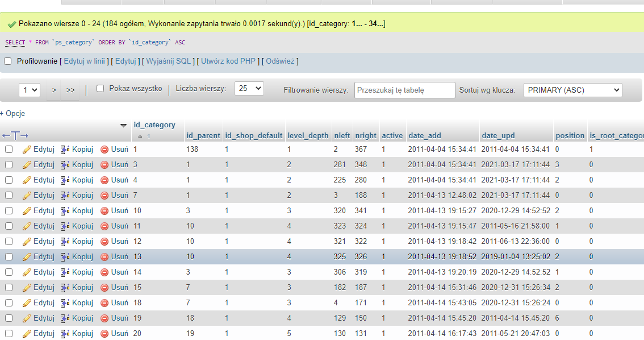Click the Wyjaśnij SQL link
This screenshot has width=644, height=340.
pyautogui.click(x=169, y=61)
